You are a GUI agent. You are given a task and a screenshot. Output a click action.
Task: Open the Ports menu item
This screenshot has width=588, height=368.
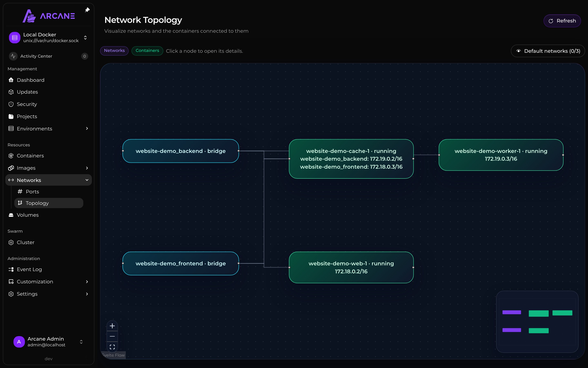point(49,192)
